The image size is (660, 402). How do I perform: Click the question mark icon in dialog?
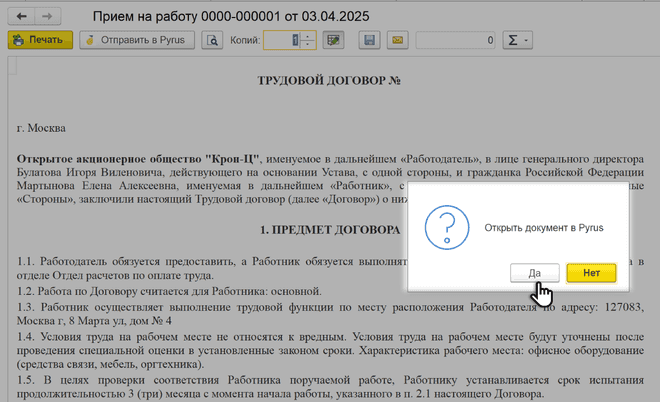tap(447, 227)
